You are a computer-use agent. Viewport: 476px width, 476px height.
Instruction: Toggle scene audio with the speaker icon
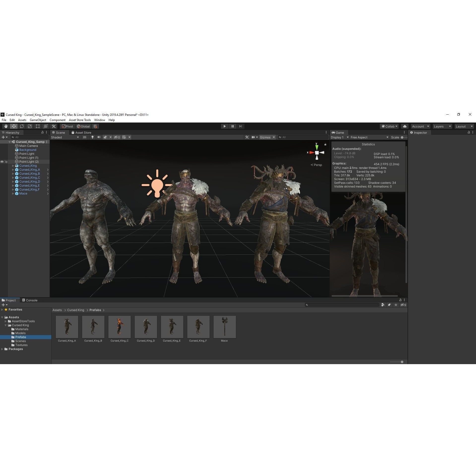tap(99, 137)
